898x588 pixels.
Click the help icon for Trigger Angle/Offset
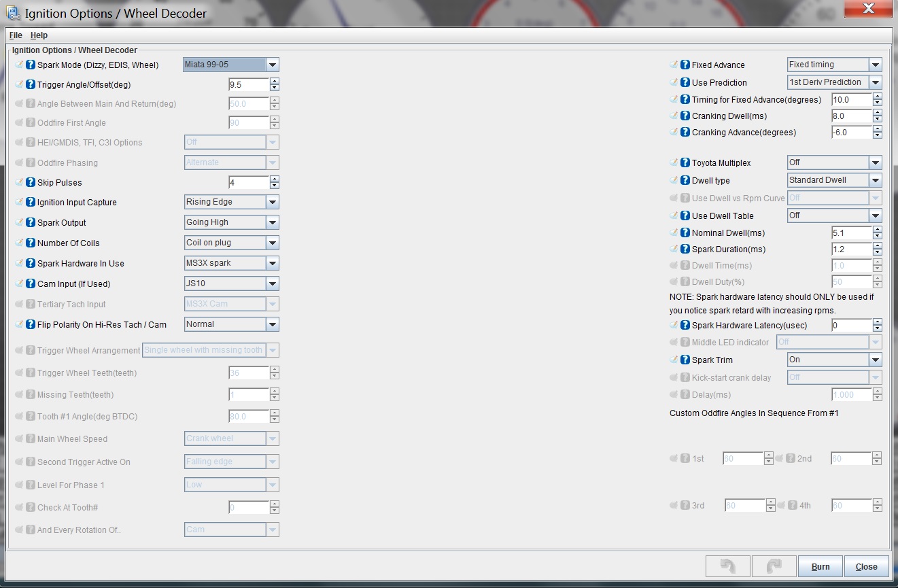(x=31, y=85)
